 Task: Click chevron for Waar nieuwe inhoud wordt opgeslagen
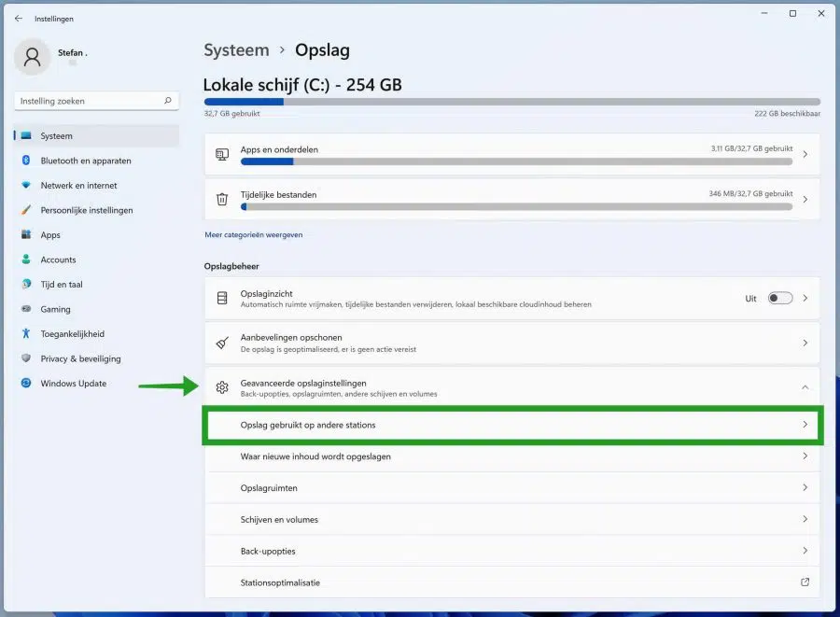click(805, 456)
